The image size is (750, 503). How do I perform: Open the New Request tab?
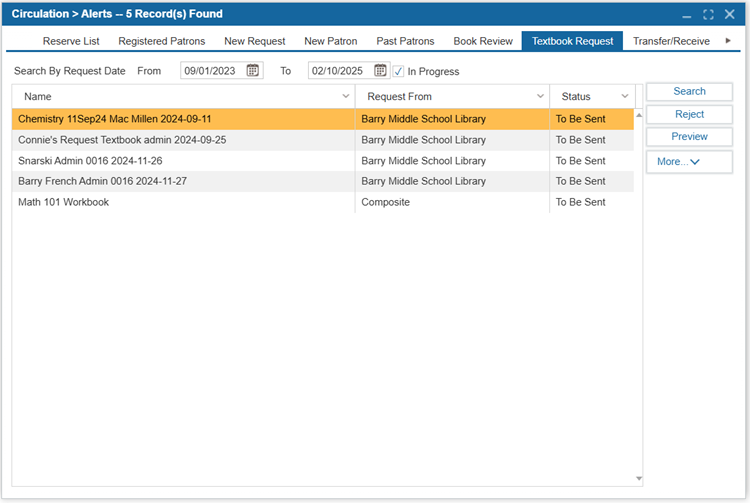point(254,41)
